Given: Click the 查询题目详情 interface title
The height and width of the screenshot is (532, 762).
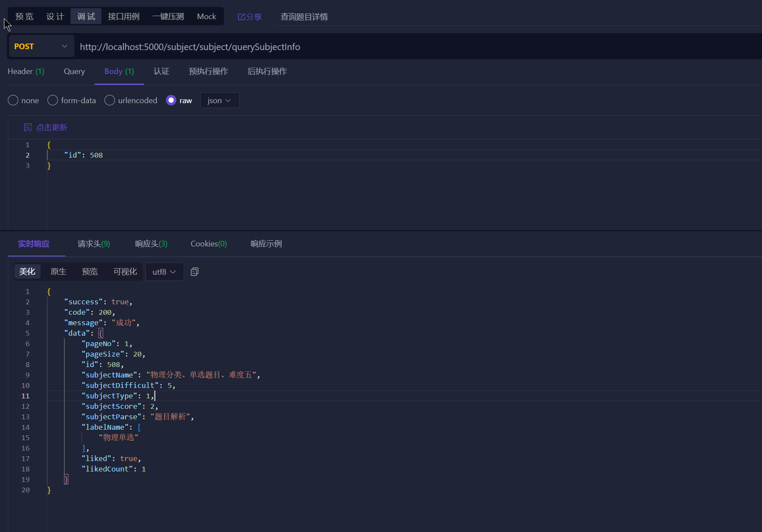Looking at the screenshot, I should click(x=304, y=17).
